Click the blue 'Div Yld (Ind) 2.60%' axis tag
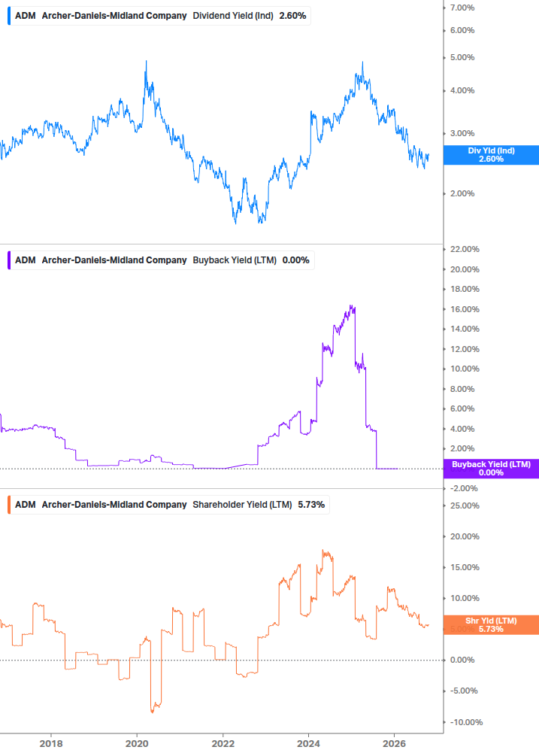The height and width of the screenshot is (756, 539). [491, 155]
